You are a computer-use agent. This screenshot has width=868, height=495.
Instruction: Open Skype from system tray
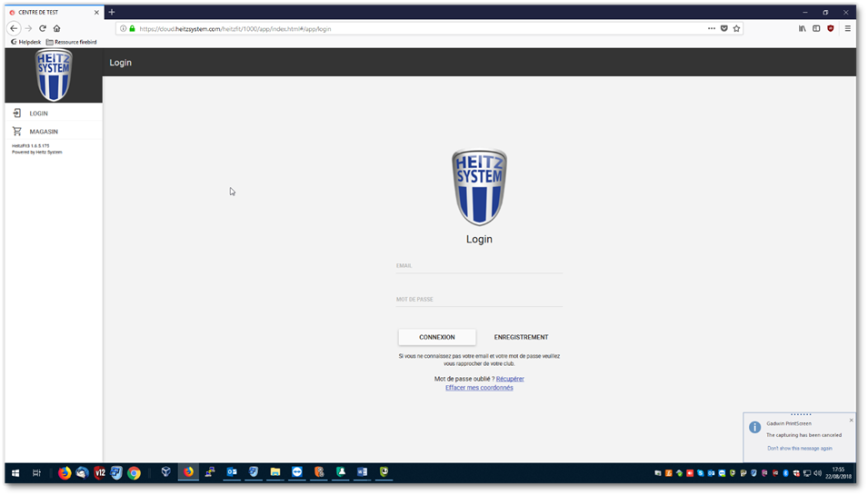701,473
